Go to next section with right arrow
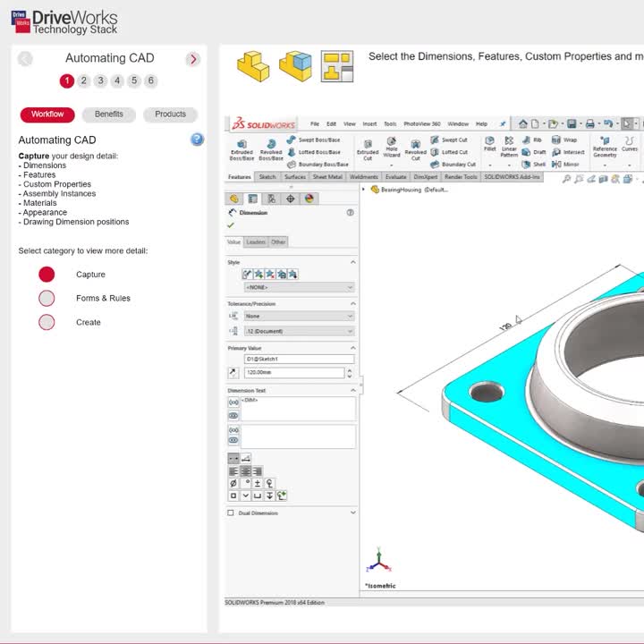The image size is (644, 644). point(193,59)
